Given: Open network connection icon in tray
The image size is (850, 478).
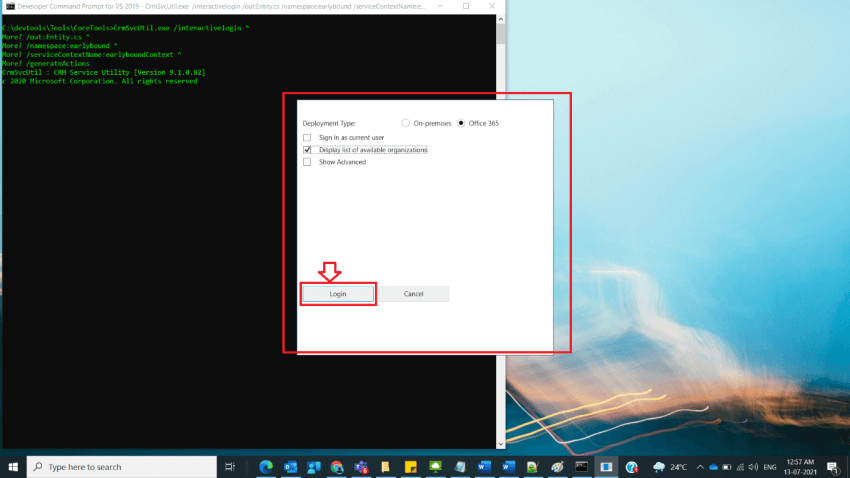Looking at the screenshot, I should 740,467.
